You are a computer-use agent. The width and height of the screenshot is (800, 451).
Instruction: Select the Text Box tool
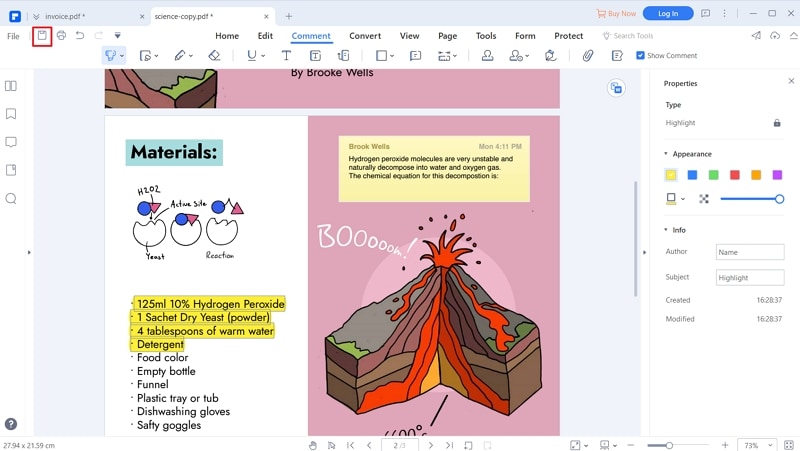[x=315, y=55]
